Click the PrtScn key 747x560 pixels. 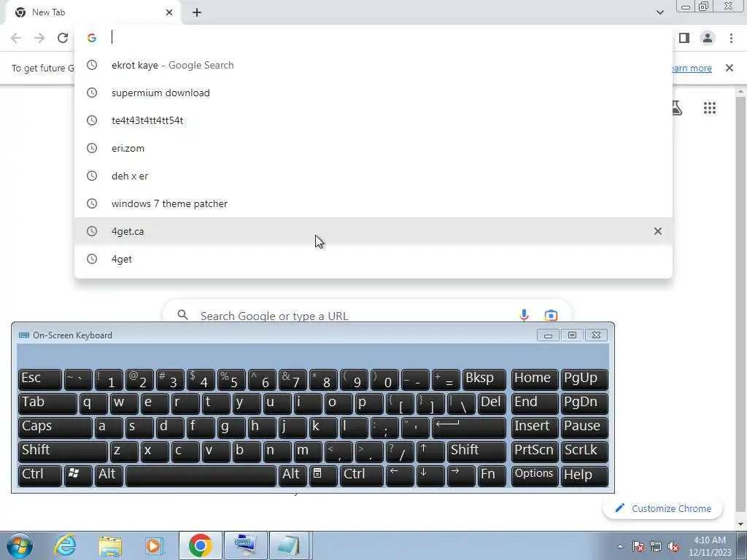click(x=535, y=451)
